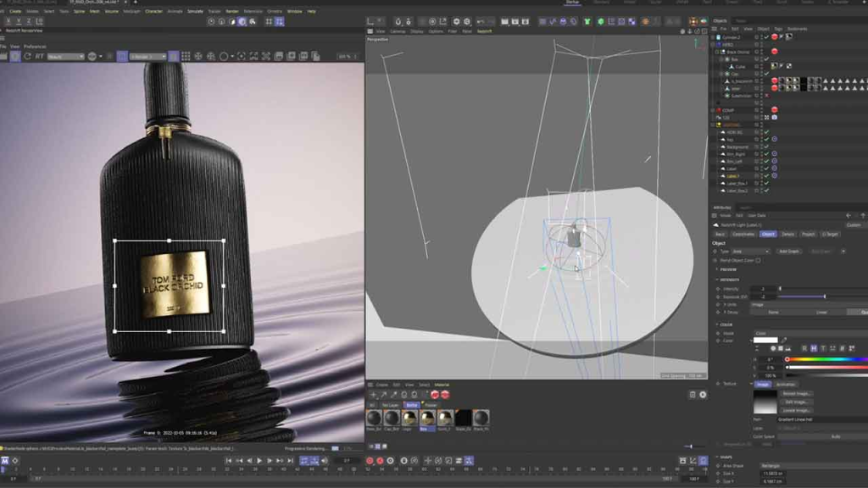This screenshot has width=868, height=488.
Task: Click the white light color swatch
Action: (765, 341)
